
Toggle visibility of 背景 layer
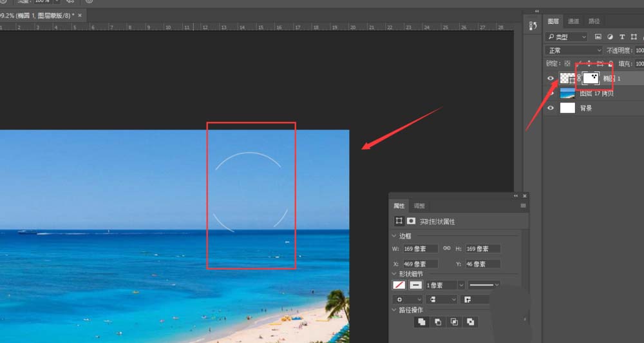pos(551,108)
